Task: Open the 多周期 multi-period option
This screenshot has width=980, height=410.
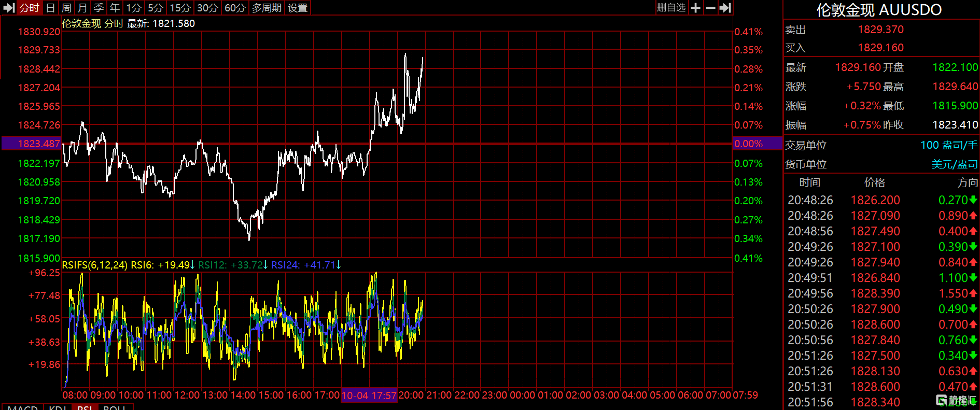Action: click(267, 8)
